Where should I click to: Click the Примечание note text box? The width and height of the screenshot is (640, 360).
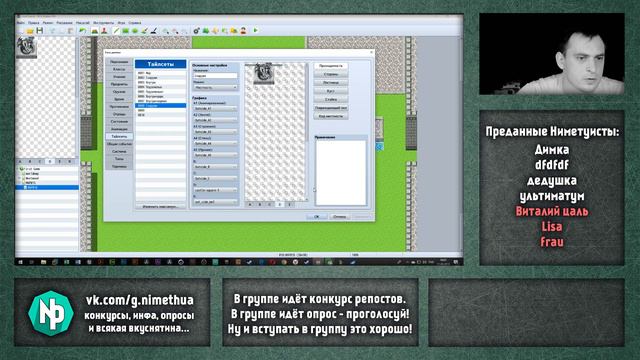point(341,173)
